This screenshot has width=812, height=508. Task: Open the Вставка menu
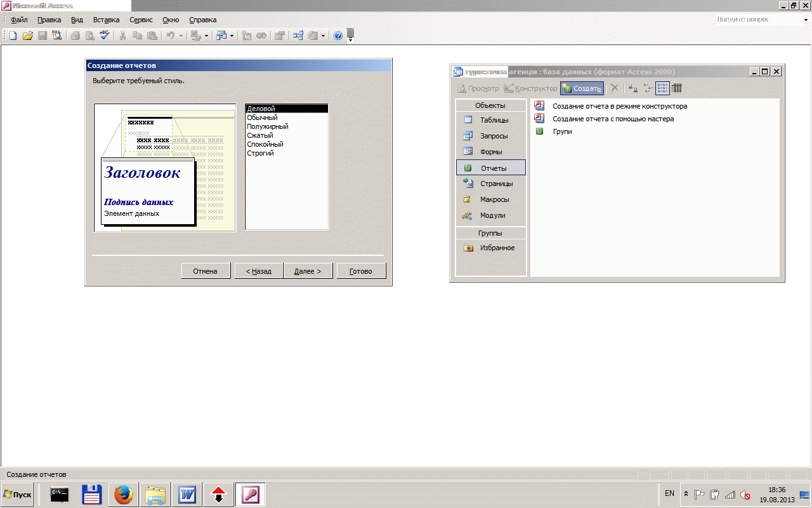[106, 20]
